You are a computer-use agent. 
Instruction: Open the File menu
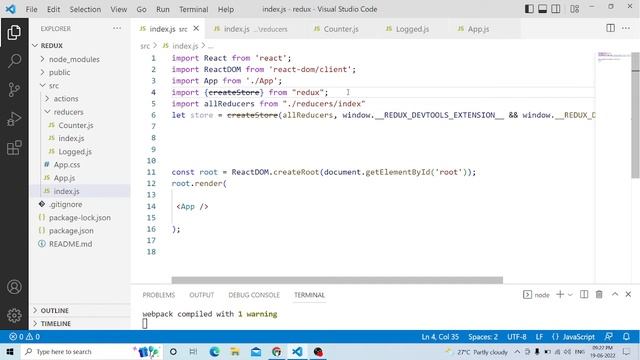pyautogui.click(x=31, y=9)
